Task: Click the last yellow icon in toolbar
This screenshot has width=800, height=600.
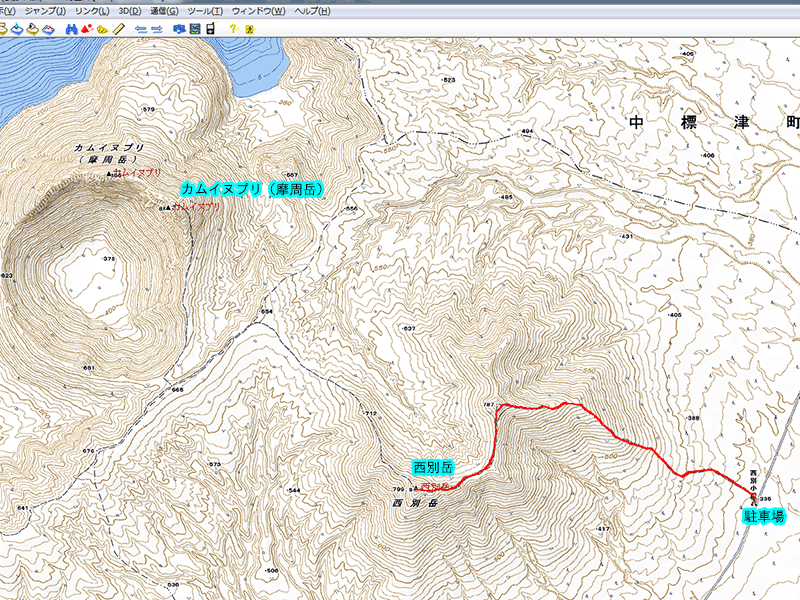Action: point(248,30)
